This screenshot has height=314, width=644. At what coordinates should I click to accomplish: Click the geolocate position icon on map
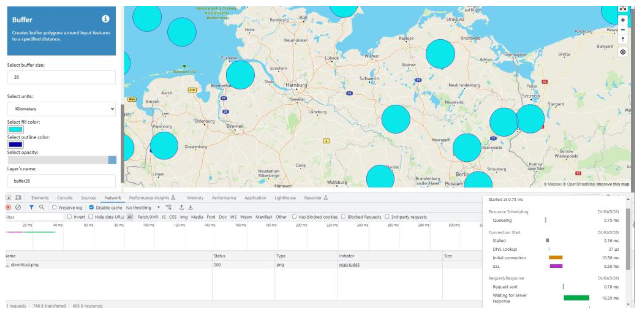tap(623, 52)
